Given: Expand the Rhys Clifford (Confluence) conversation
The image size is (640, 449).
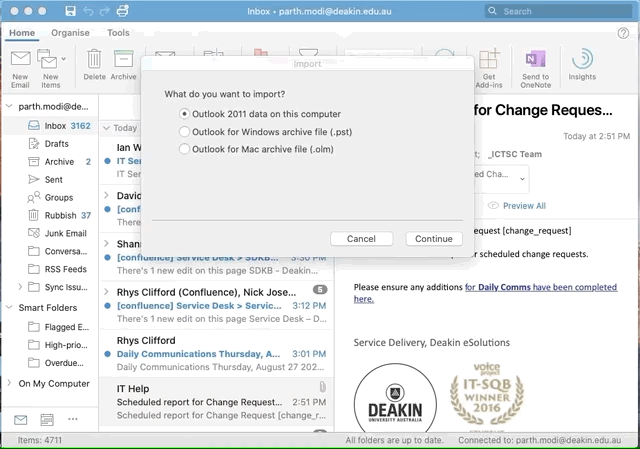Looking at the screenshot, I should coord(107,291).
